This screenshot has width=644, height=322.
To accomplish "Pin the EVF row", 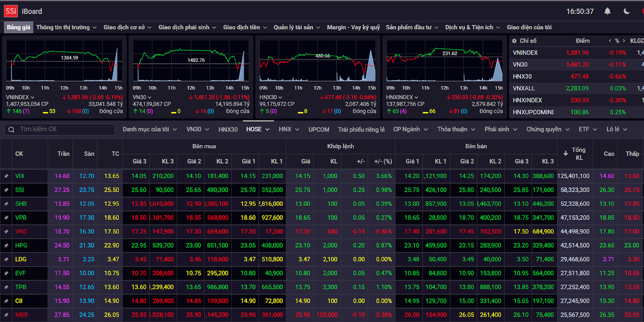I will click(6, 273).
